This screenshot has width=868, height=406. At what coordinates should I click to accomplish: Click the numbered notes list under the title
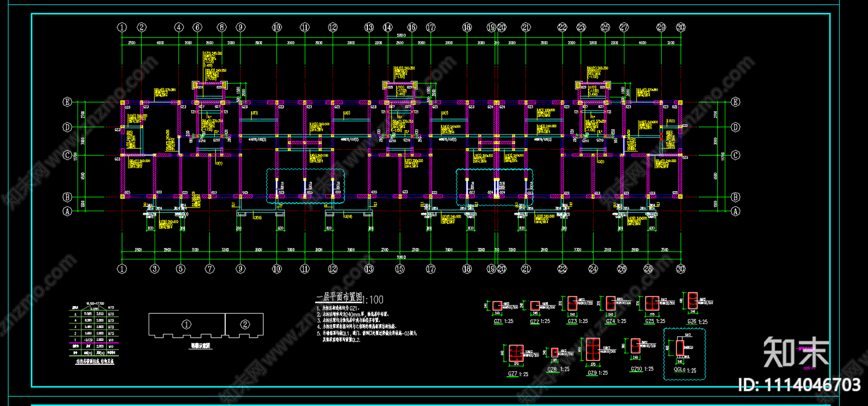coord(366,324)
